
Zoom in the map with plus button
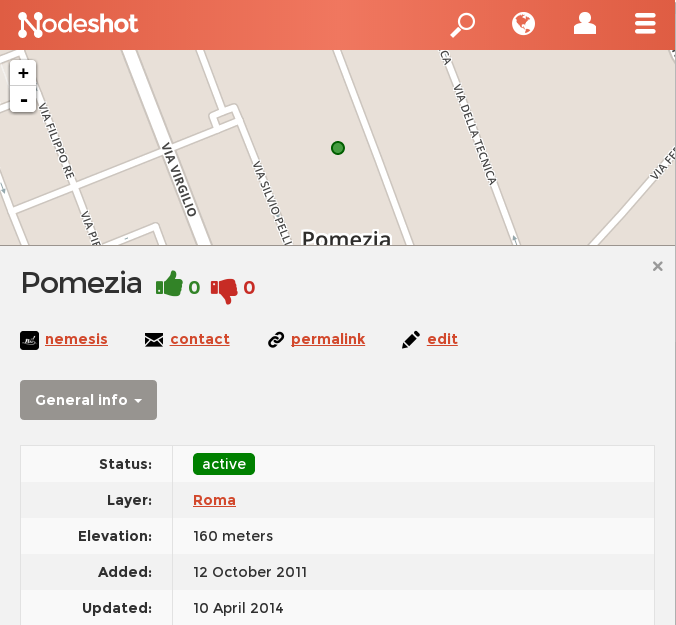tap(23, 73)
